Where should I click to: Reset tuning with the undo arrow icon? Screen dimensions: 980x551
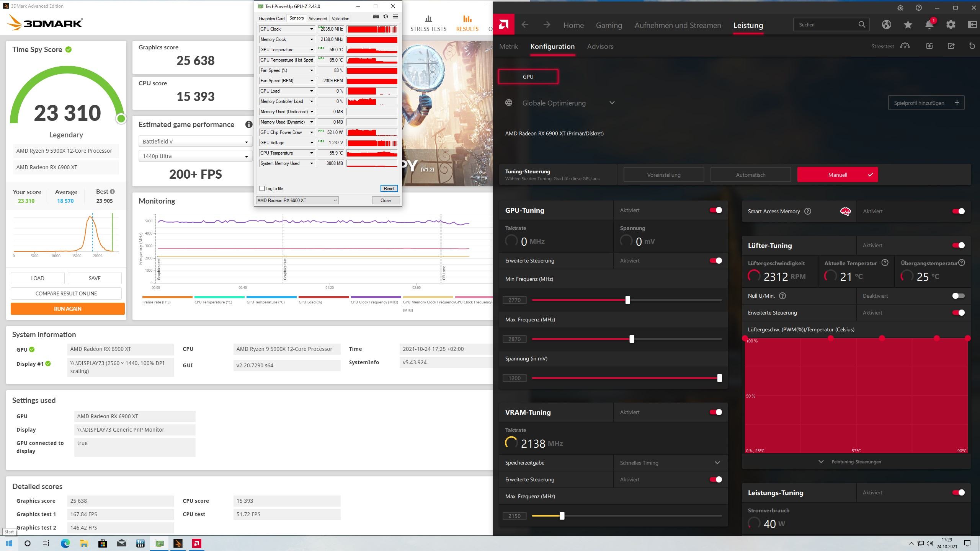(x=972, y=46)
